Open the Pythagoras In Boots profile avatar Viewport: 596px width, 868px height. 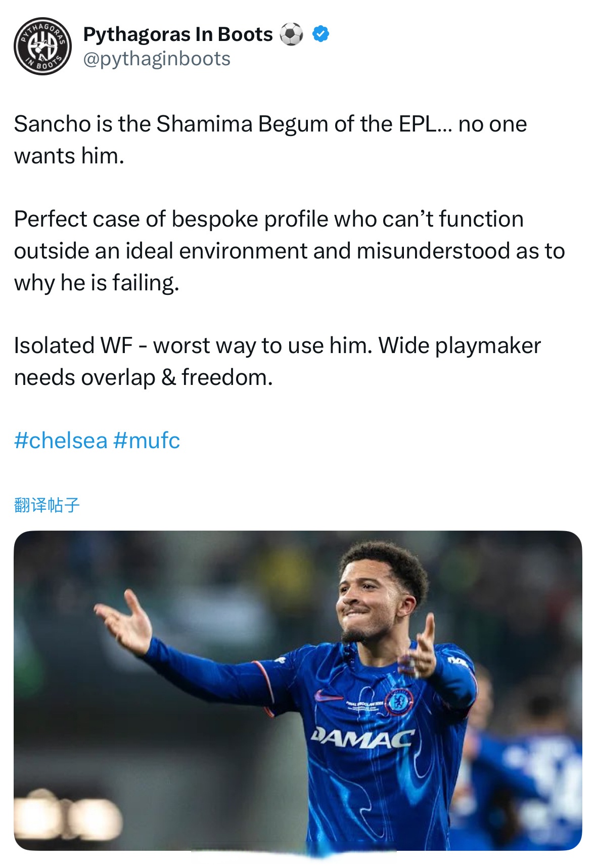click(42, 47)
